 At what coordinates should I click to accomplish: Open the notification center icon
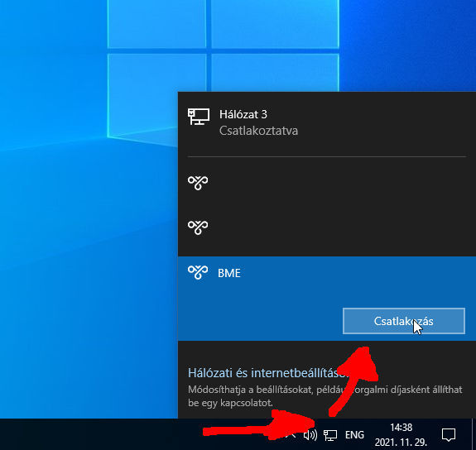(449, 435)
